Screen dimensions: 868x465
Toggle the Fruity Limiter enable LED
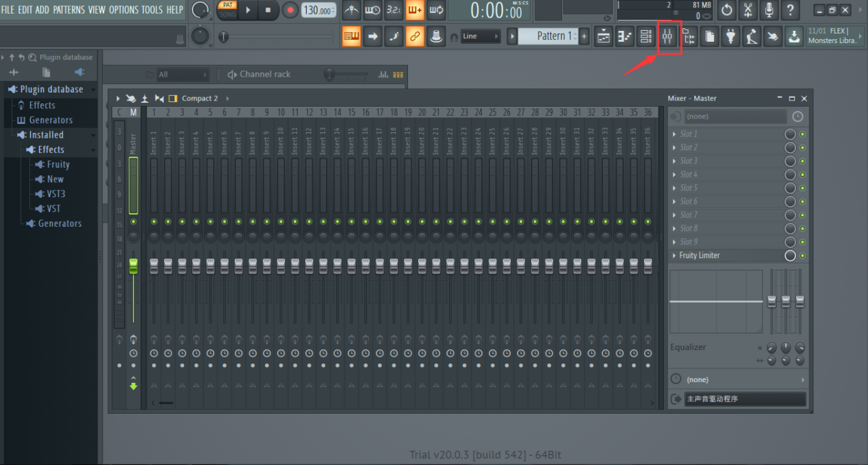tap(802, 255)
